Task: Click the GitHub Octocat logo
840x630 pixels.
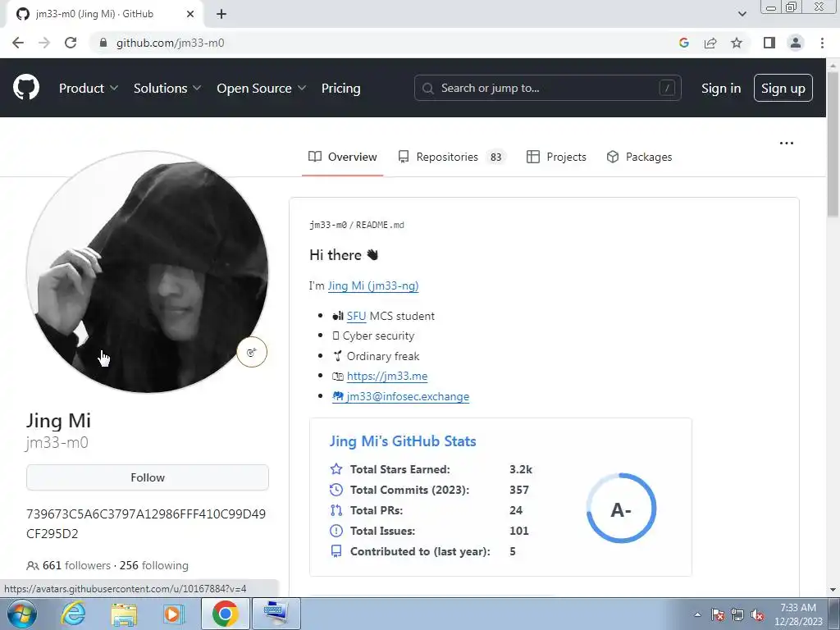Action: [25, 88]
